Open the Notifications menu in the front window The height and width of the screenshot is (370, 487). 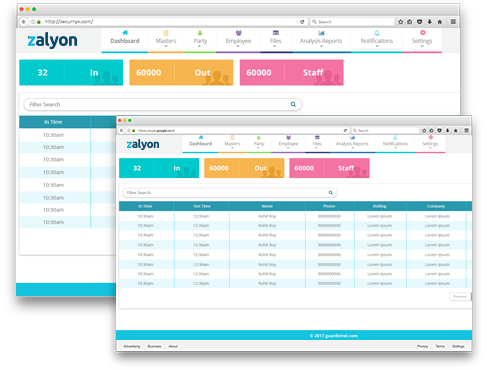point(395,144)
